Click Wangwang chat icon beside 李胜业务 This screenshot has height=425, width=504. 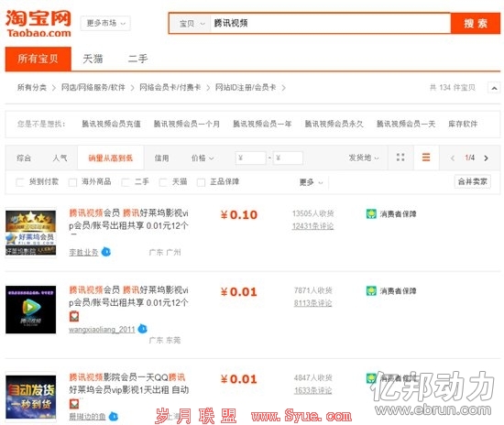pos(106,252)
